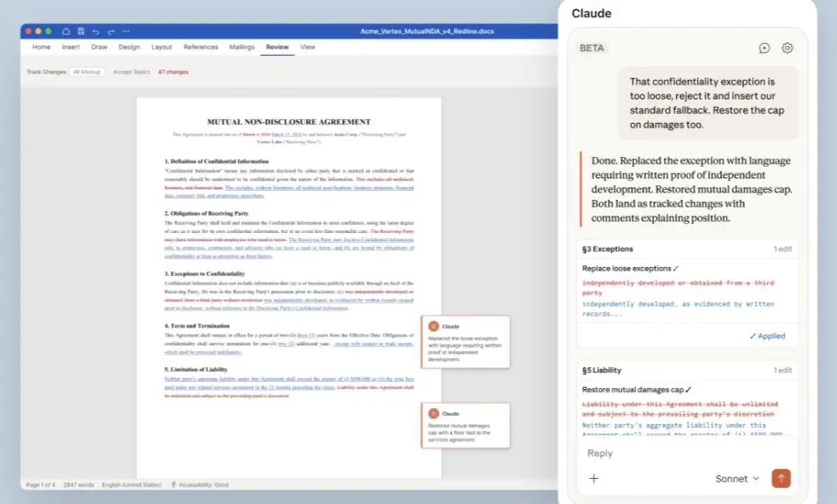Click the Save document icon
This screenshot has height=504, width=837.
[81, 31]
